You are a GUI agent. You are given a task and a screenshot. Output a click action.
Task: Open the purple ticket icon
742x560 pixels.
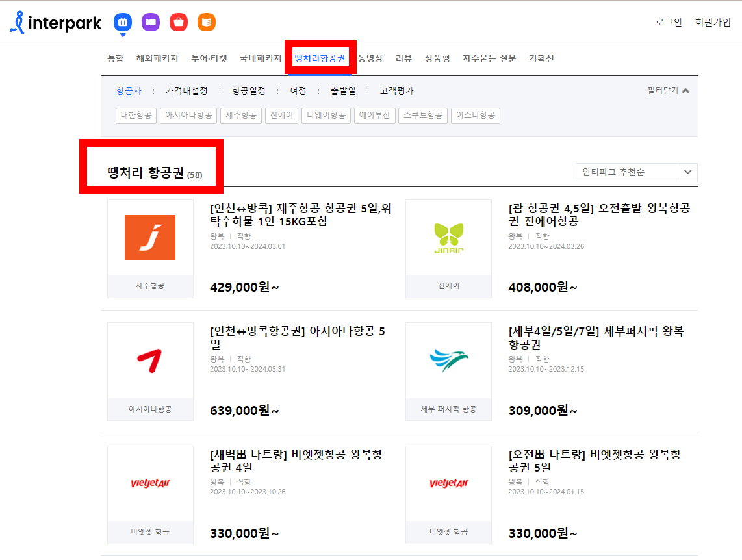[151, 21]
